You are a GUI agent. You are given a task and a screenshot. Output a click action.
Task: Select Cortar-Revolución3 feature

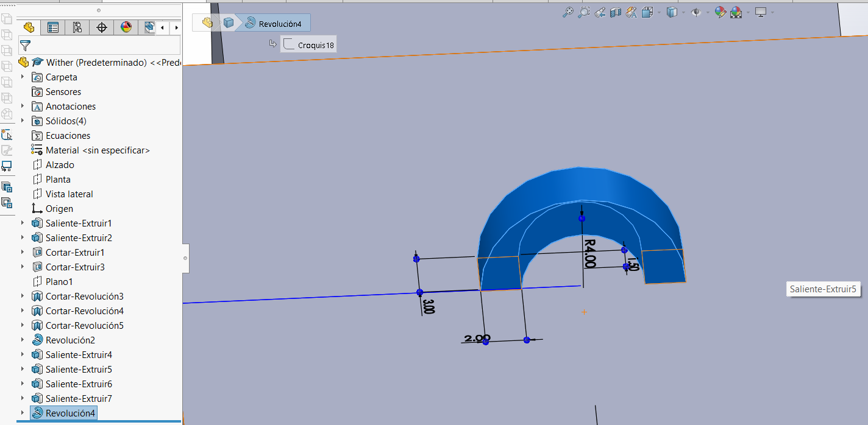[85, 297]
